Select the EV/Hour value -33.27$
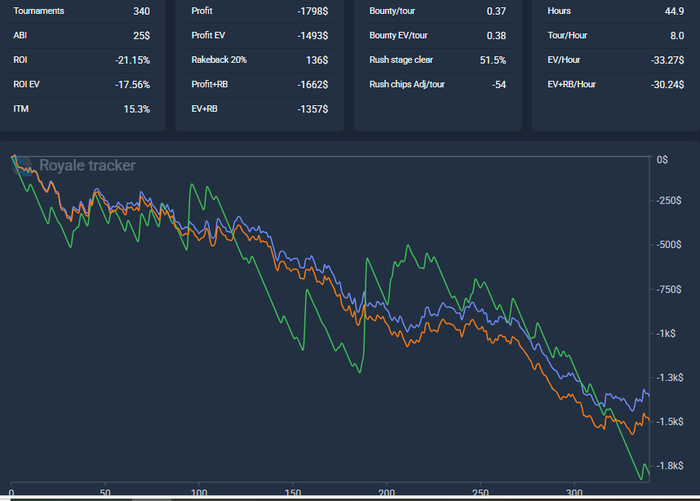The image size is (700, 501). pyautogui.click(x=667, y=60)
